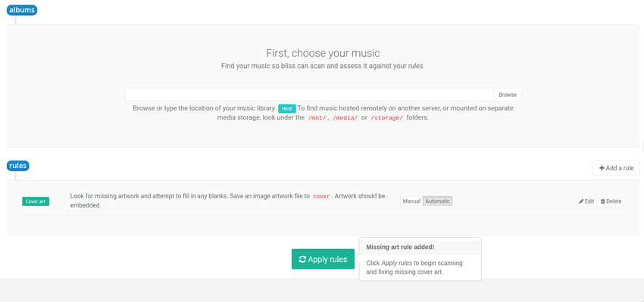Click the First, choose your music heading

coord(323,53)
